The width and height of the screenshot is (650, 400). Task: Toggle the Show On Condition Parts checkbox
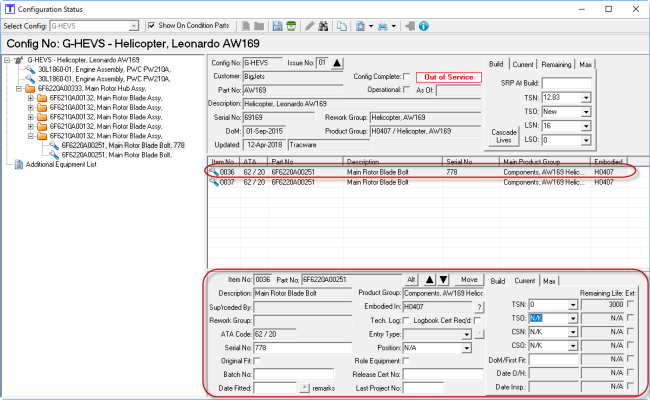152,26
